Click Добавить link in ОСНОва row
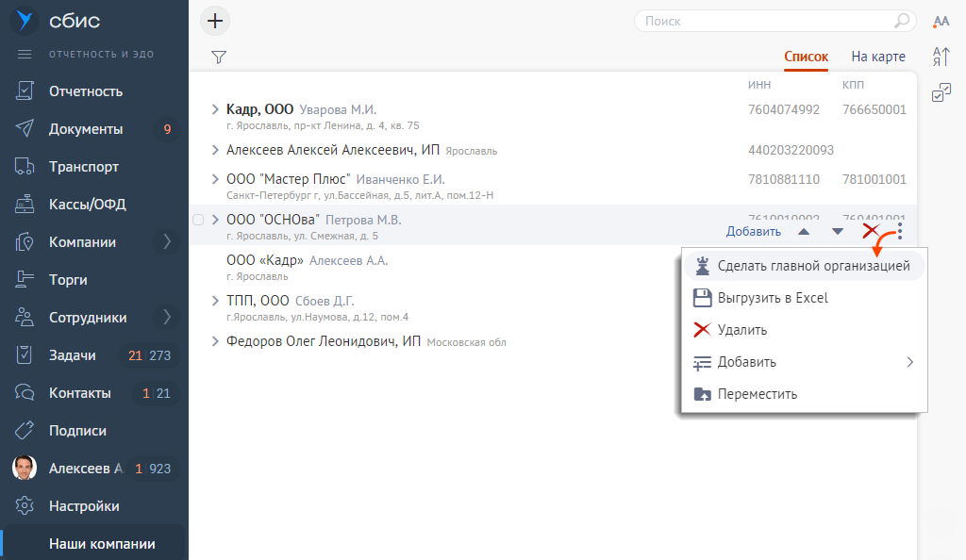The height and width of the screenshot is (560, 966). [x=753, y=231]
